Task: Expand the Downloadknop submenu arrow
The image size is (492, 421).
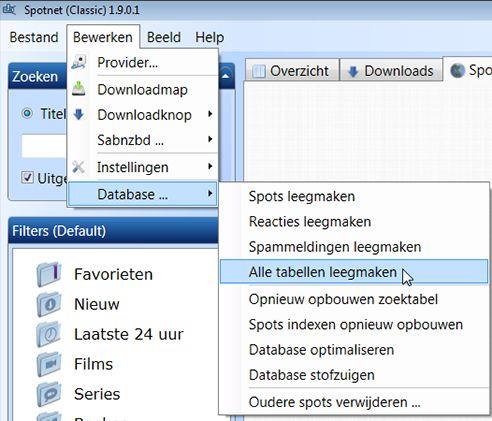Action: [x=210, y=114]
